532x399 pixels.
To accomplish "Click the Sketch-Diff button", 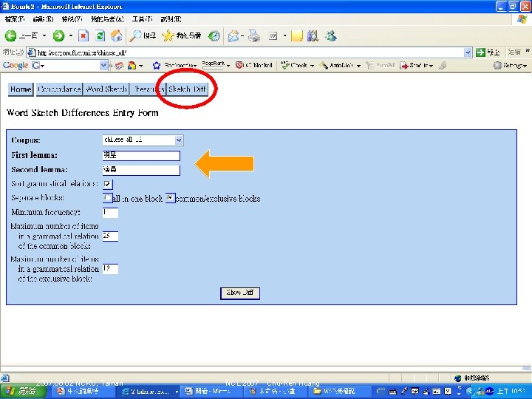I will pyautogui.click(x=187, y=89).
